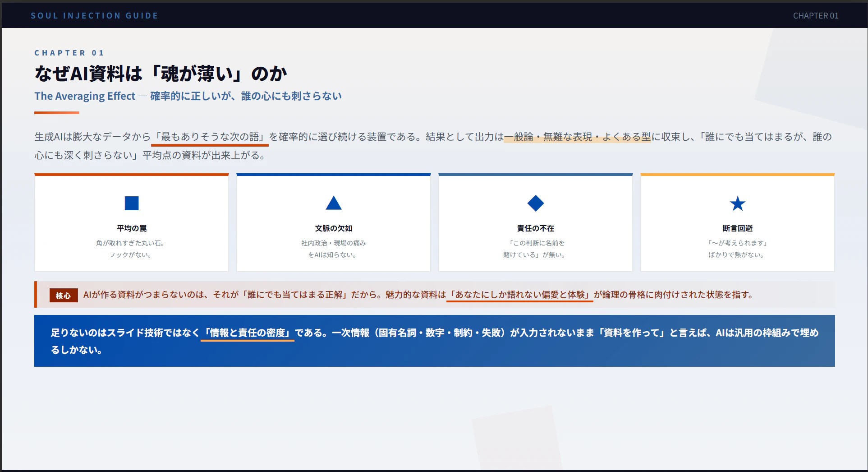Click the line 「この判断に名前を
Image resolution: width=868 pixels, height=472 pixels.
pyautogui.click(x=536, y=243)
